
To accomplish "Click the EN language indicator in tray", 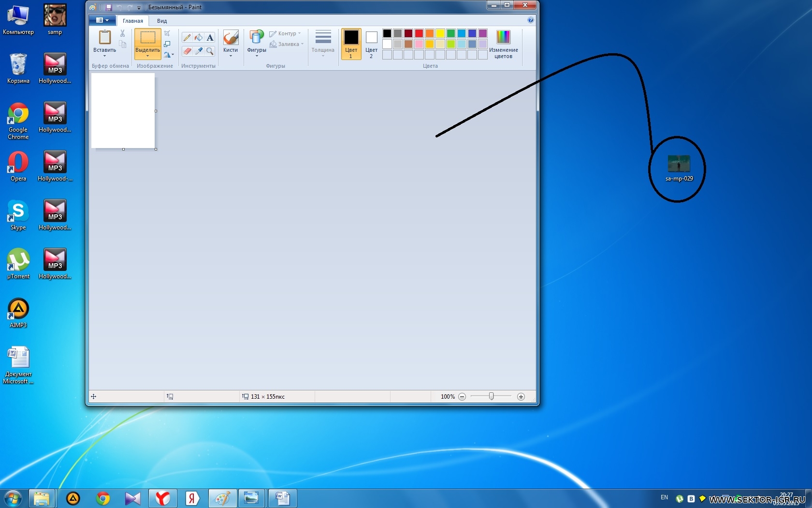I will tap(664, 497).
